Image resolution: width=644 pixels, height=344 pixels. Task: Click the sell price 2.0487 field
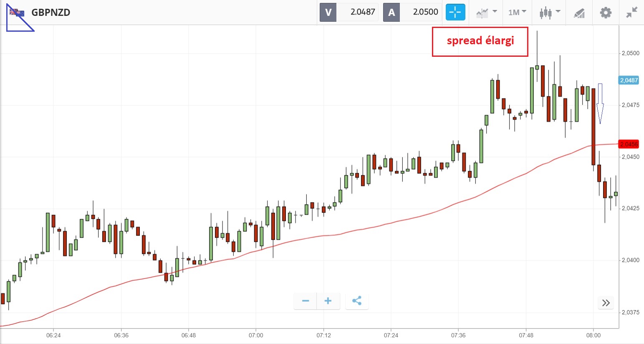(x=358, y=13)
